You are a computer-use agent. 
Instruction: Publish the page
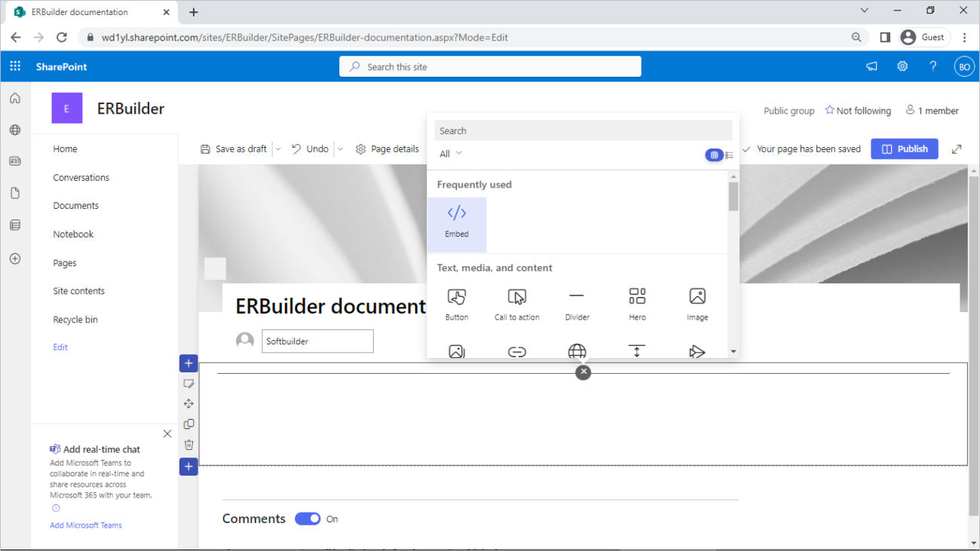click(904, 148)
